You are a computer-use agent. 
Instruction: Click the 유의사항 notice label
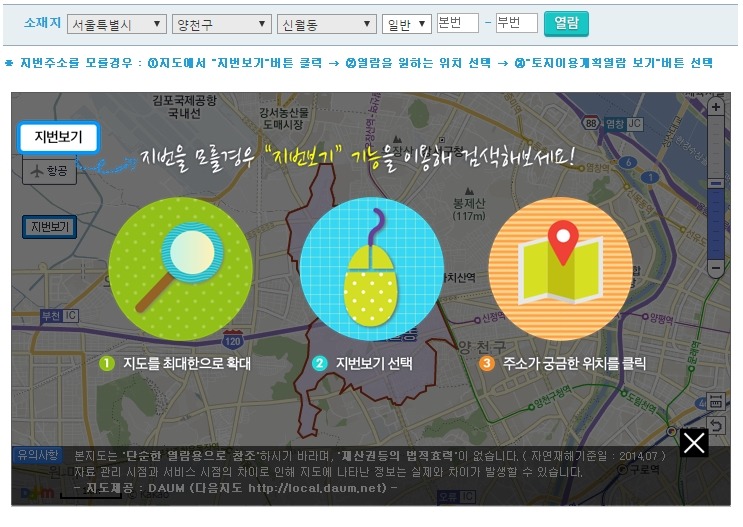pos(38,455)
